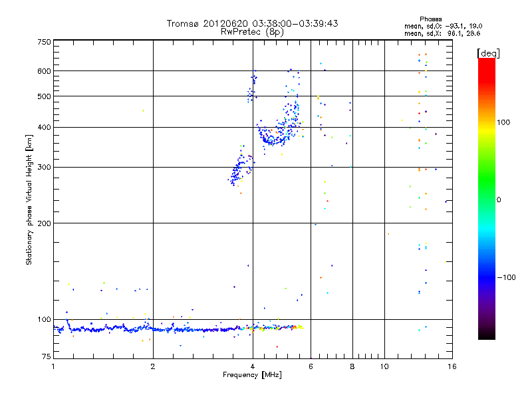Click the y-axis label '600'
This screenshot has width=532, height=399.
click(44, 71)
